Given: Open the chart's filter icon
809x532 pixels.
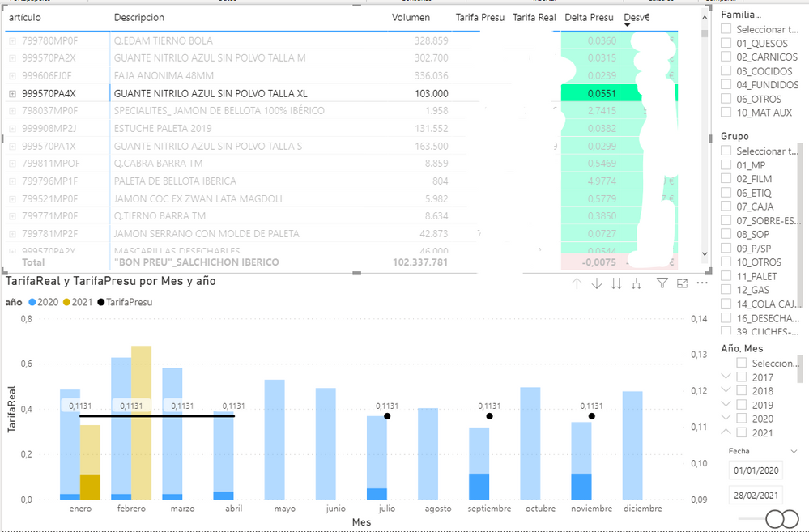Looking at the screenshot, I should coord(662,283).
